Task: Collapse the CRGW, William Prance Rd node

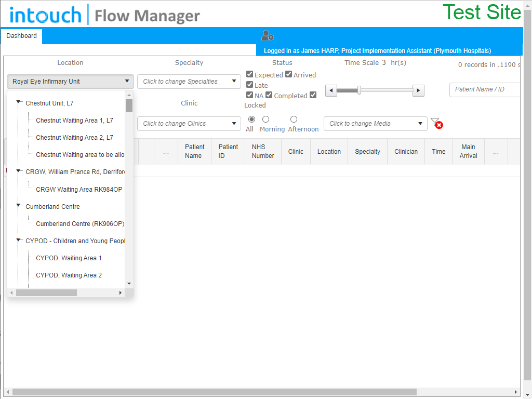Action: [18, 171]
